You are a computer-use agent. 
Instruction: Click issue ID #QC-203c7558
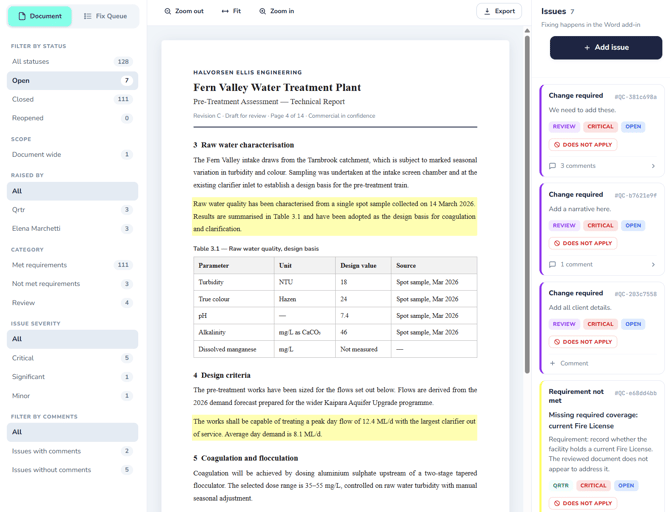635,294
